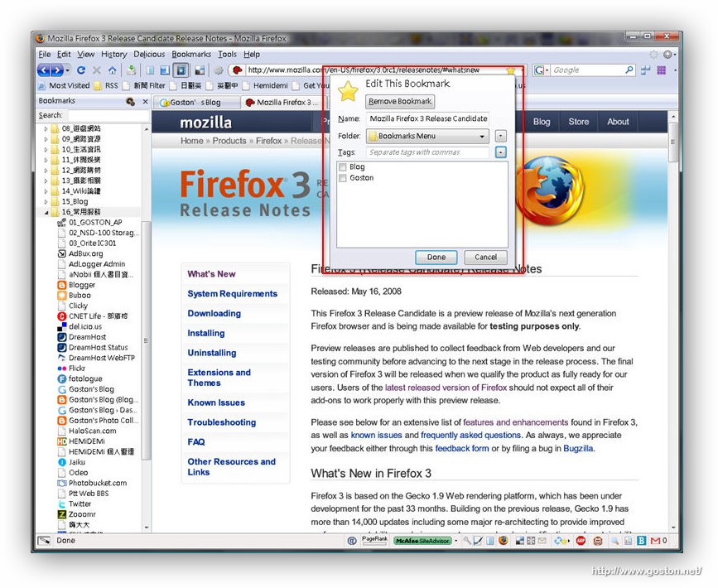718x588 pixels.
Task: Open the Most Visited bookmarks toolbar item
Action: click(x=64, y=85)
